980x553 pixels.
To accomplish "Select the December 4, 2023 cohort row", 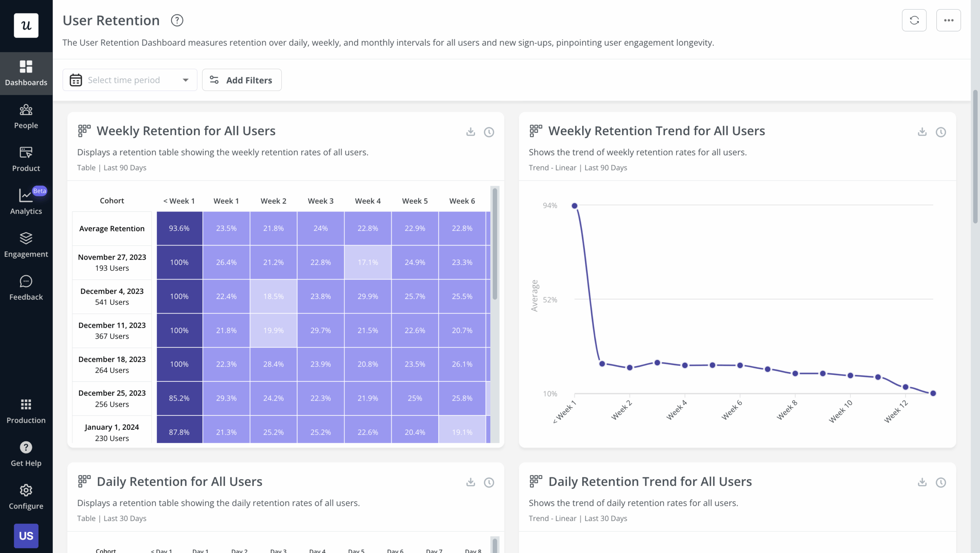I will [111, 296].
